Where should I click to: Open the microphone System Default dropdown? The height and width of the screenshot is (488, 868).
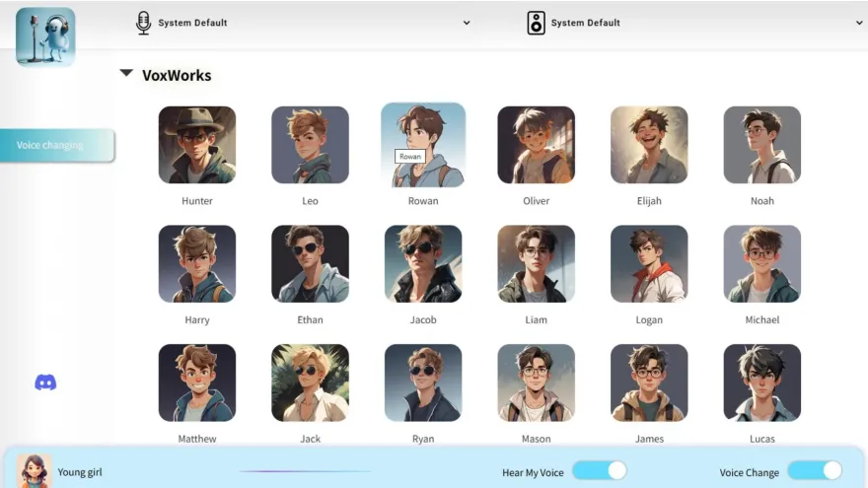pyautogui.click(x=467, y=23)
